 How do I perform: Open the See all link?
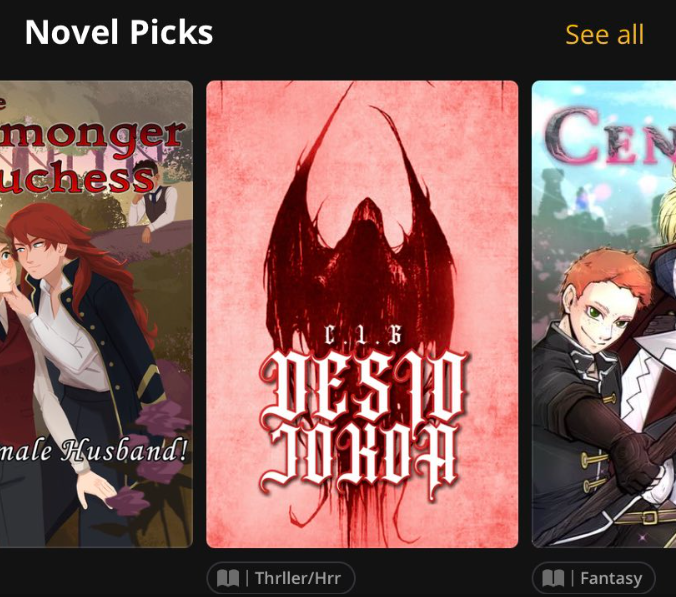(604, 34)
